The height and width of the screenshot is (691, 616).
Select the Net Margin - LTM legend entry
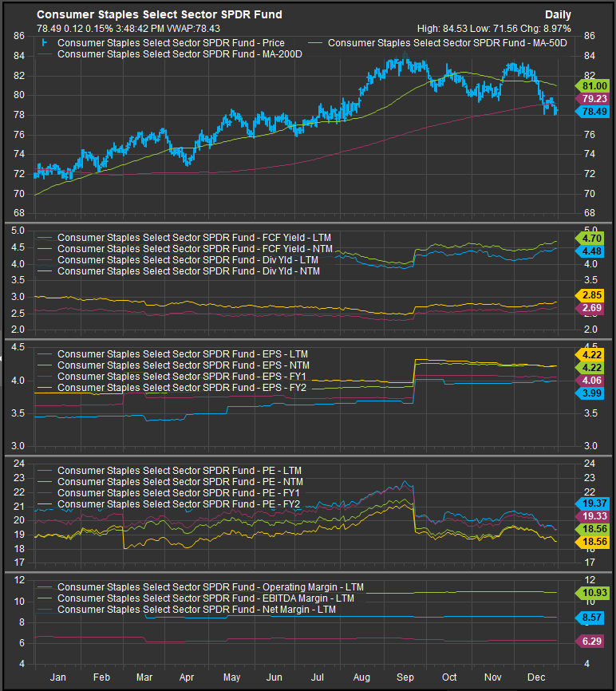[187, 610]
